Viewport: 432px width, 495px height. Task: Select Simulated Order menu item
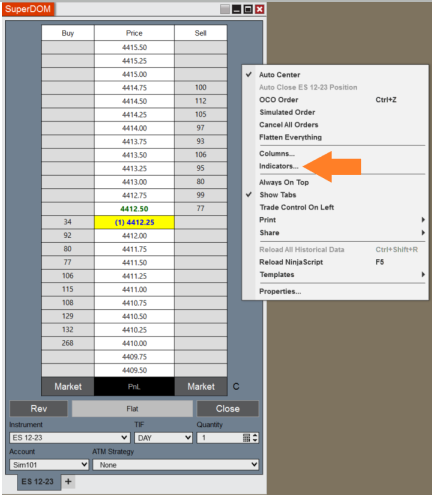(x=335, y=112)
